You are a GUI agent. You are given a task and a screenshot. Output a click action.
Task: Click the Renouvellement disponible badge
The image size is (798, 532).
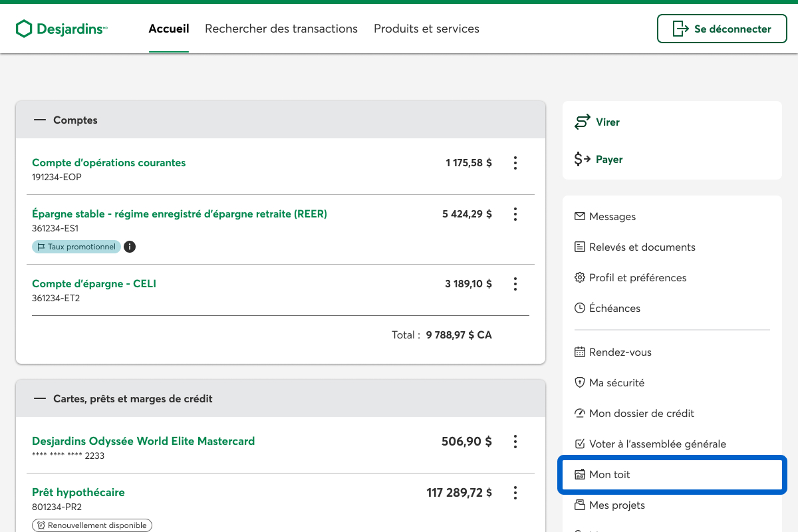pos(92,525)
